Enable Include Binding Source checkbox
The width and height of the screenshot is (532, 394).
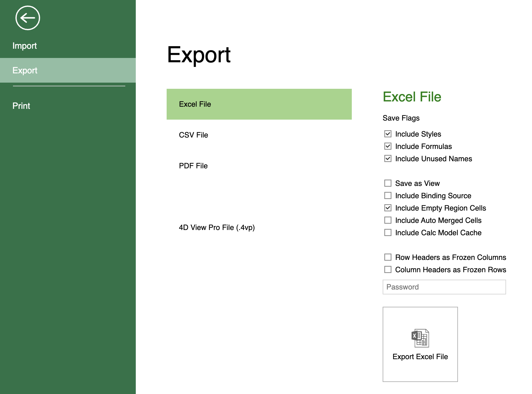click(x=388, y=195)
